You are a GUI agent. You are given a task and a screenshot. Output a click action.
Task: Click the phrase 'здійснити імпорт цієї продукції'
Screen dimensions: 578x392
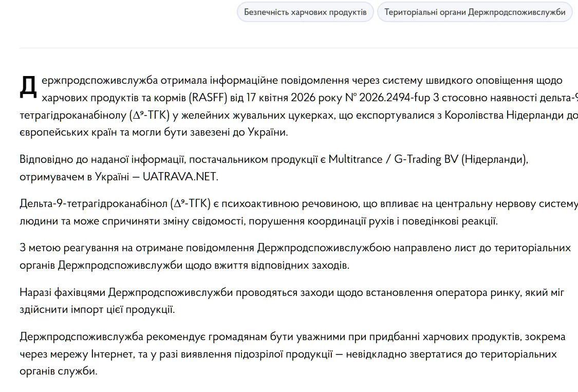coord(96,309)
